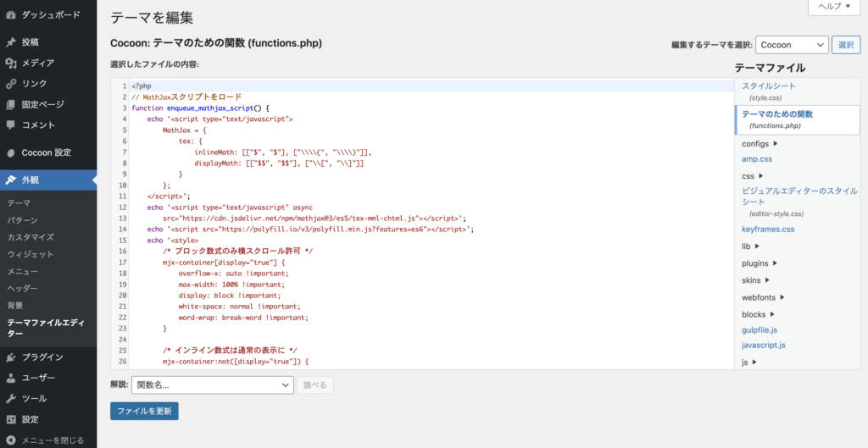Open the 関数名 documentation dropdown
The image size is (868, 448).
213,385
